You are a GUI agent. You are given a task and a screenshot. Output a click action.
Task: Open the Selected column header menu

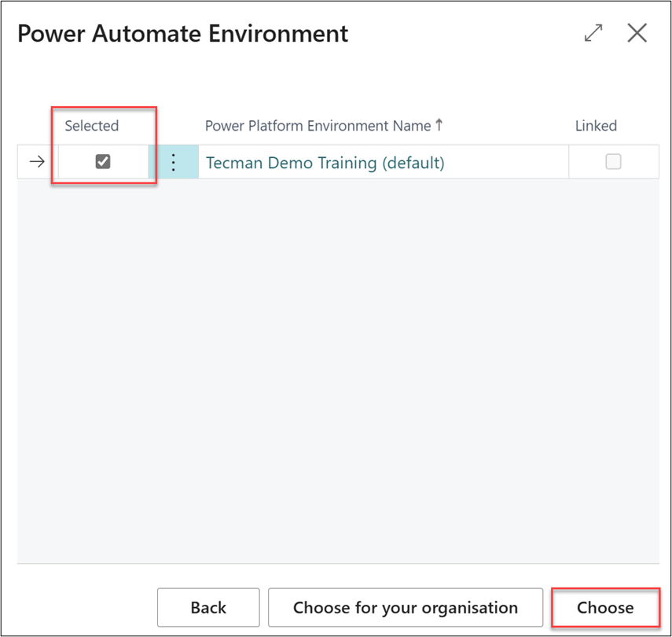(92, 126)
